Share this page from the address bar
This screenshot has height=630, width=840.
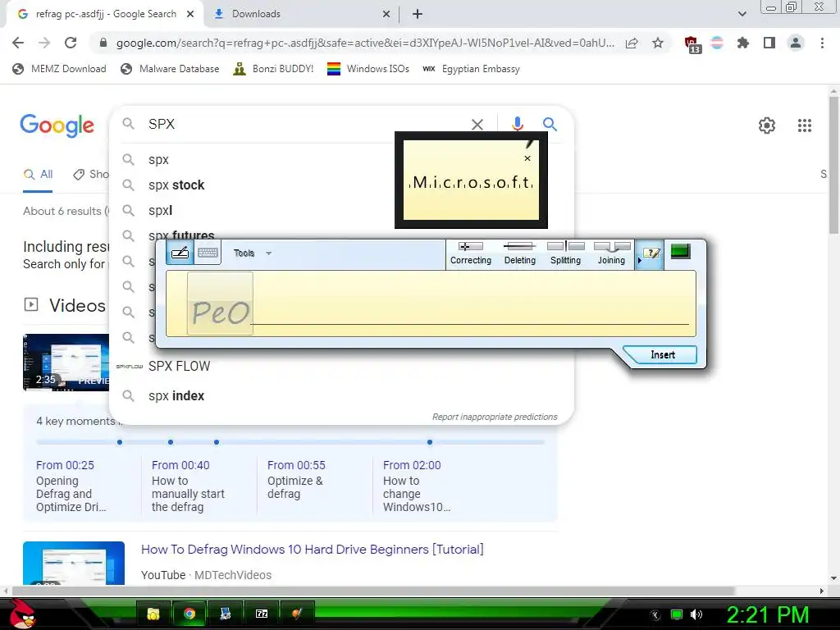(x=632, y=43)
